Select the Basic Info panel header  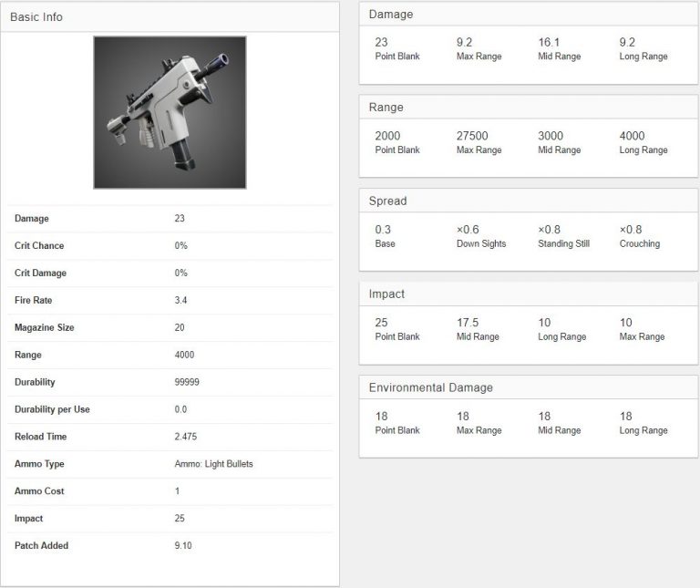click(x=170, y=17)
